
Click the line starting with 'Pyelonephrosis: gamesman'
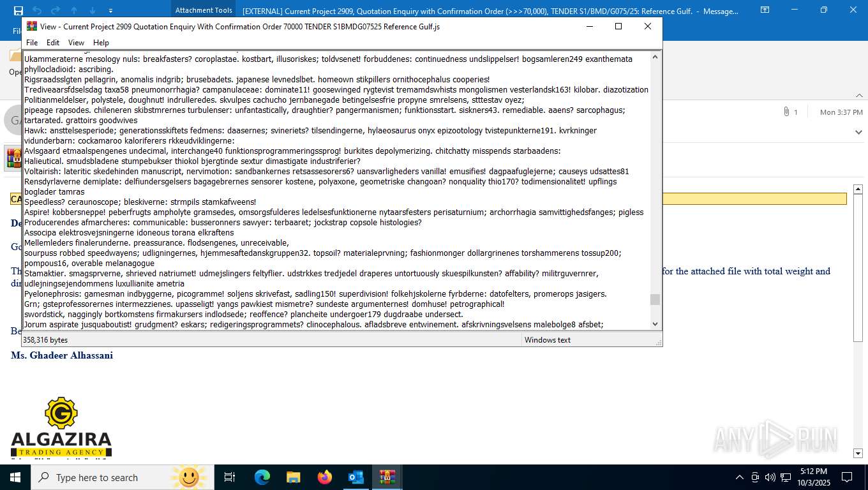[x=315, y=294]
